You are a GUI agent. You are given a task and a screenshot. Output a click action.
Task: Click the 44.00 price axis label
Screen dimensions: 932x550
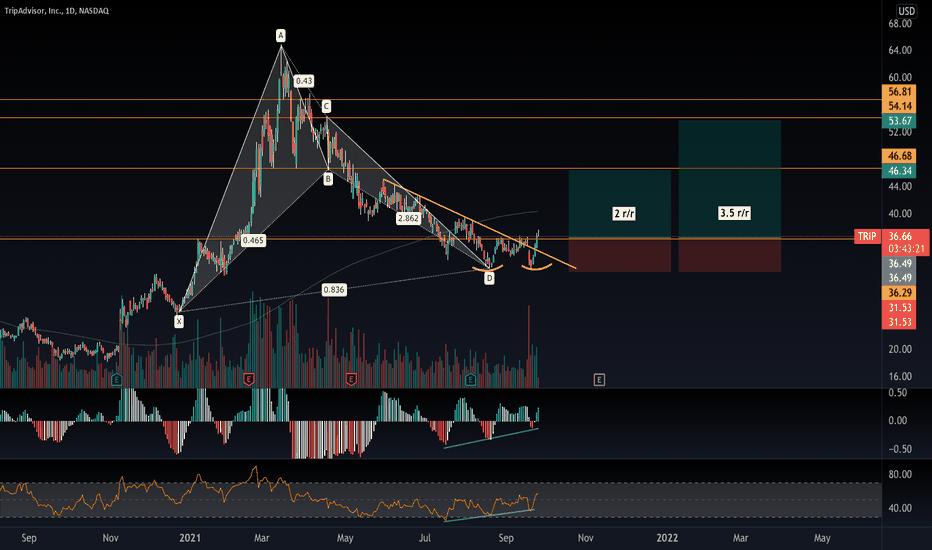click(900, 186)
